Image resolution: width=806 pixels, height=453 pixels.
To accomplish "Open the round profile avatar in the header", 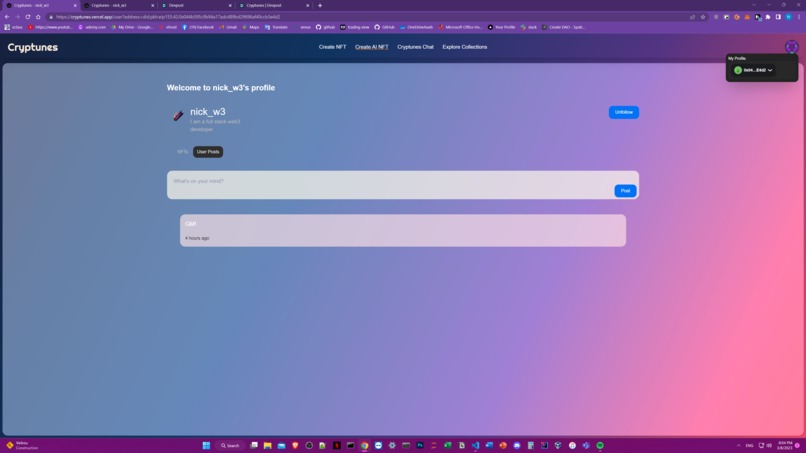I will [x=792, y=47].
